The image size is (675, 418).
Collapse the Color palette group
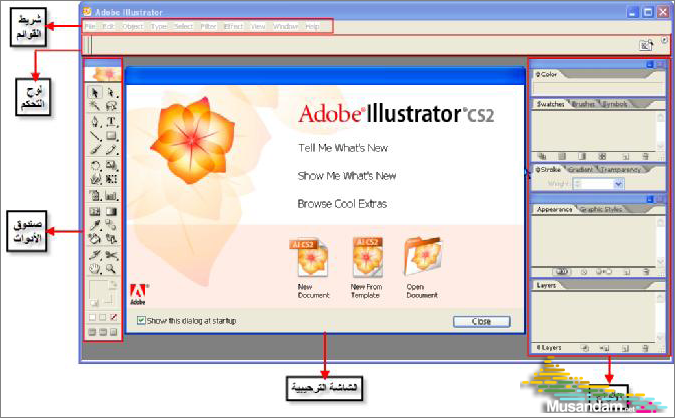pos(650,65)
